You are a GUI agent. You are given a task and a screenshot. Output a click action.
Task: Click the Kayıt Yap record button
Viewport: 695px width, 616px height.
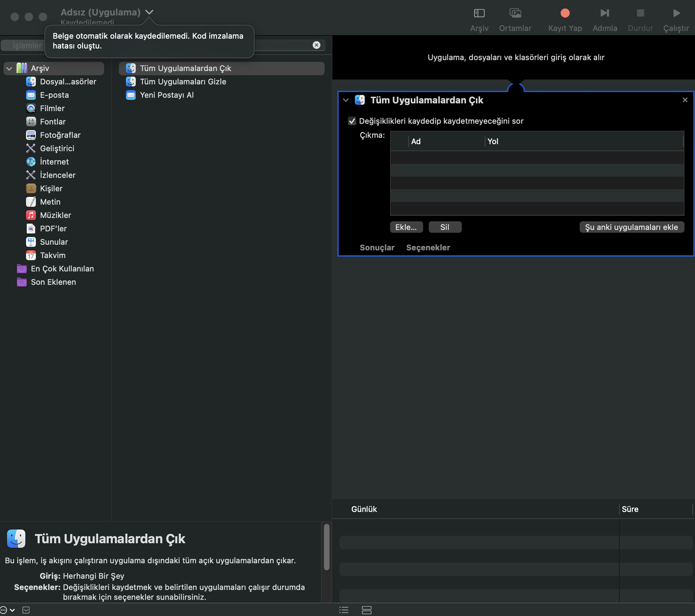(565, 13)
